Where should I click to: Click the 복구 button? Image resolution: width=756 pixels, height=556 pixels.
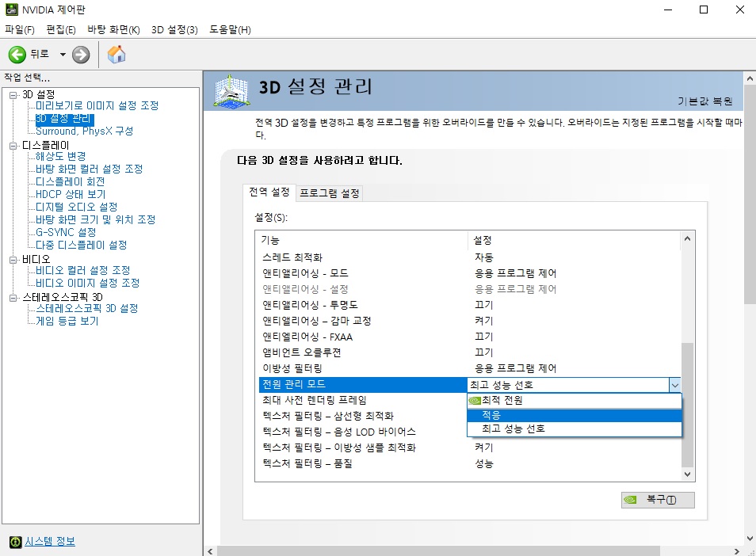click(x=658, y=500)
